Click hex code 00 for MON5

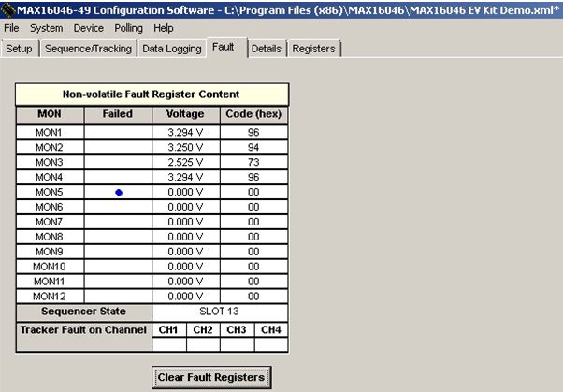point(253,192)
